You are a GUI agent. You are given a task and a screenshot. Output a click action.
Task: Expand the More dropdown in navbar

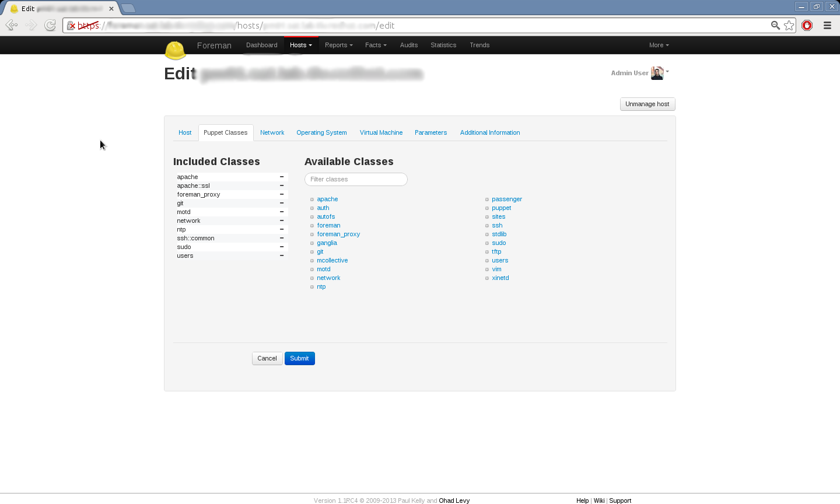(659, 45)
